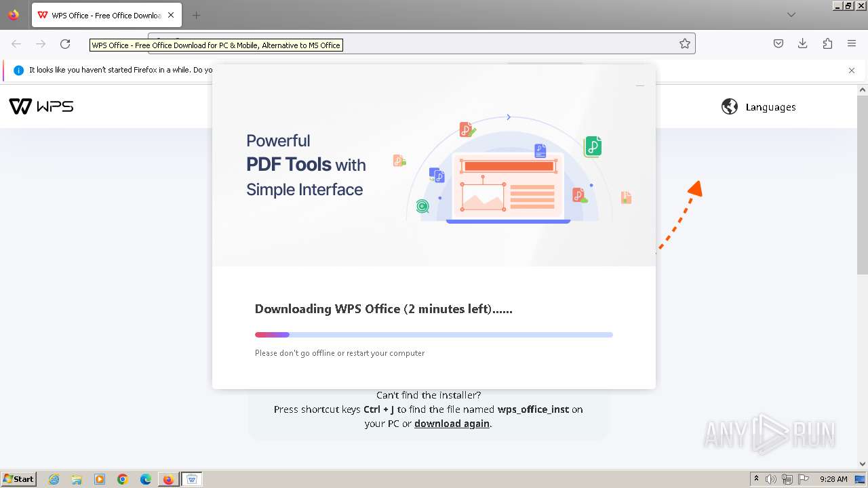This screenshot has width=868, height=488.
Task: Open the Action Center flag icon
Action: [804, 479]
